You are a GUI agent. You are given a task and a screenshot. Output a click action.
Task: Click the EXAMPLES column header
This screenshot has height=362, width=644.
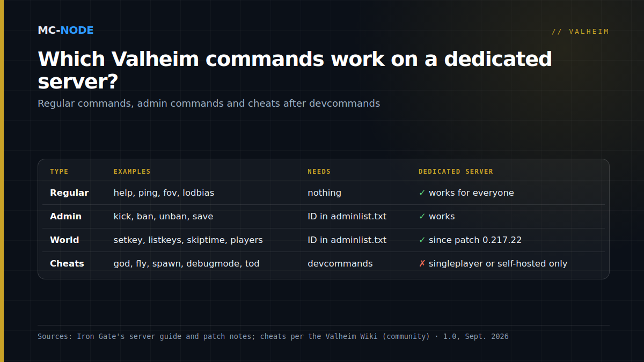point(132,172)
